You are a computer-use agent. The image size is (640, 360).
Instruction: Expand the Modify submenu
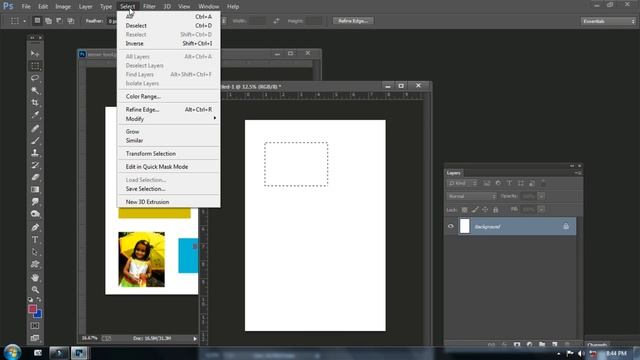[169, 119]
